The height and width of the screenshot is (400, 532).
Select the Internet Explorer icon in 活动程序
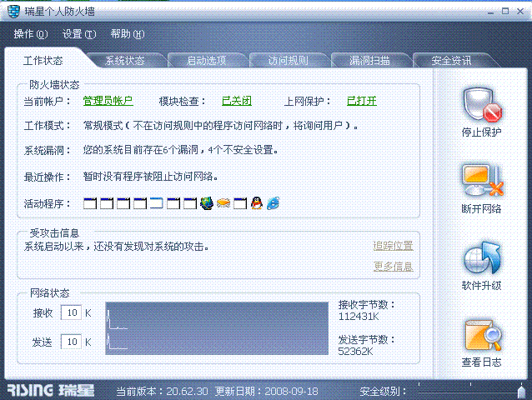[274, 203]
